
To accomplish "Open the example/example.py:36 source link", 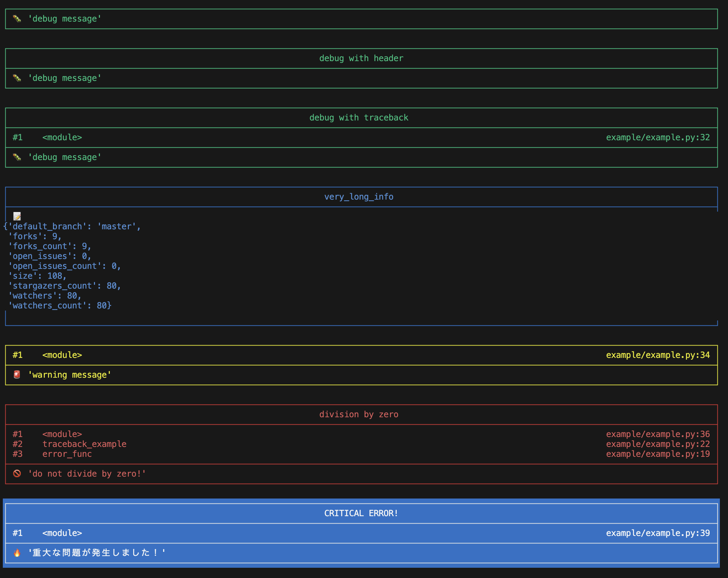I will click(657, 434).
